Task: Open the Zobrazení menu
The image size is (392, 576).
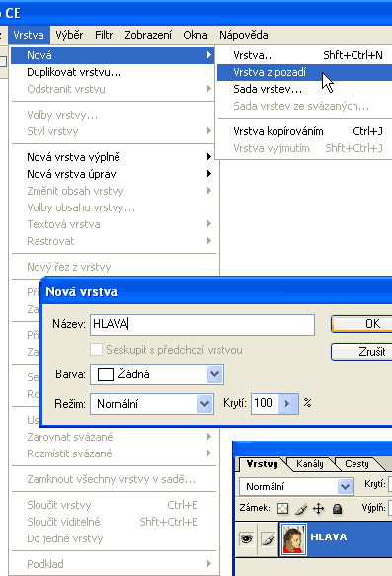Action: click(x=148, y=35)
